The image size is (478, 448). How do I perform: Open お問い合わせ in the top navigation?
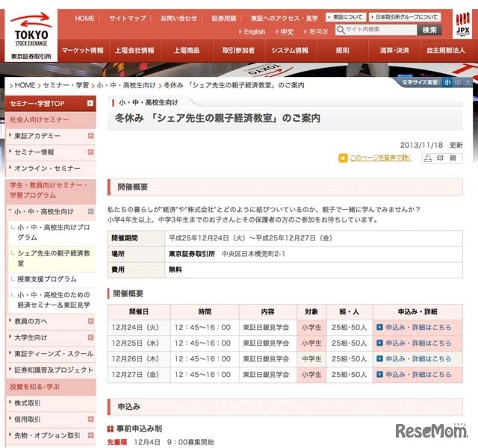click(x=179, y=18)
